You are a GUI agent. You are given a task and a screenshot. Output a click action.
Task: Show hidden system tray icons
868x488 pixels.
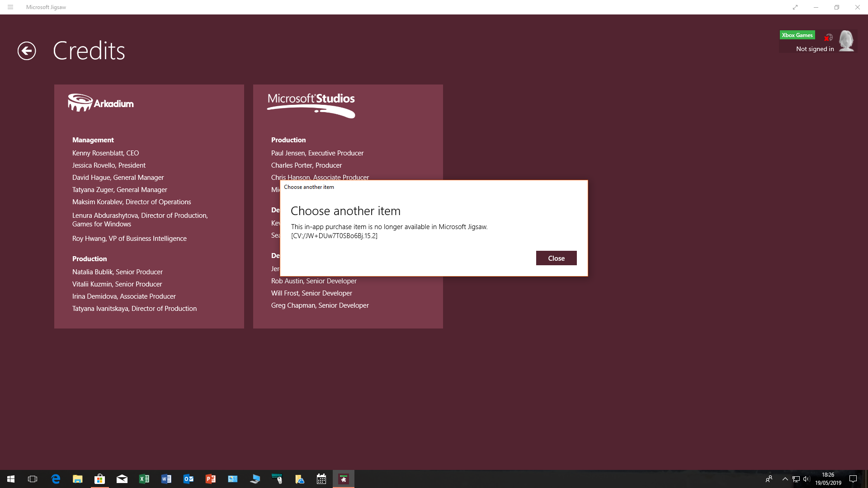[785, 479]
